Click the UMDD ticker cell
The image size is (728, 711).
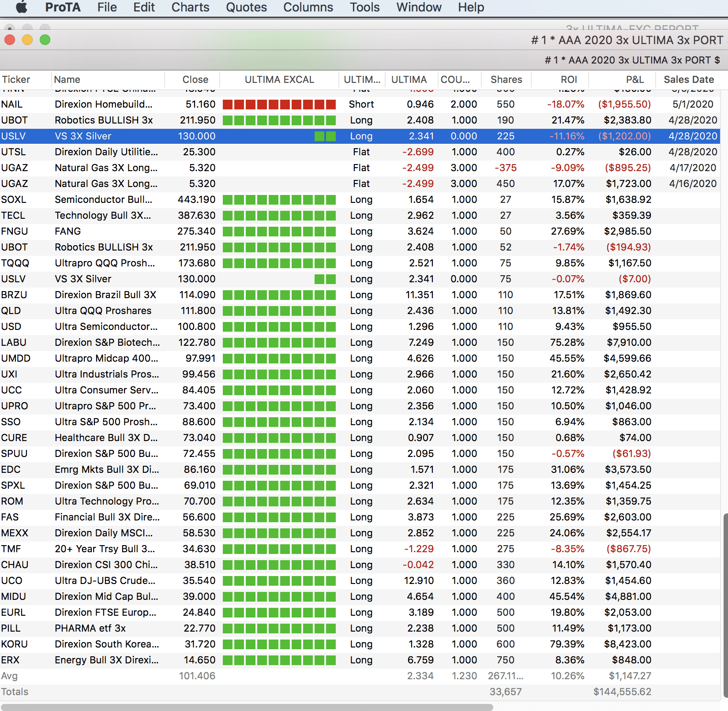[15, 358]
